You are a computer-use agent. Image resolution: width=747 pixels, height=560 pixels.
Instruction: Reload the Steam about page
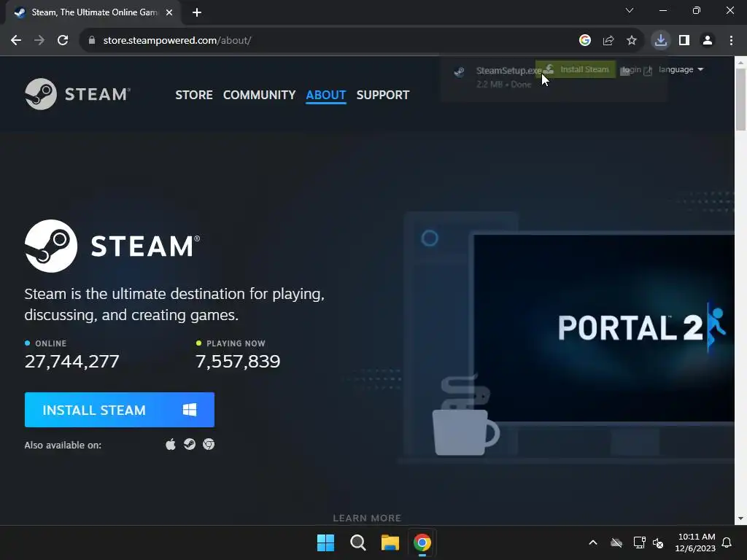63,41
